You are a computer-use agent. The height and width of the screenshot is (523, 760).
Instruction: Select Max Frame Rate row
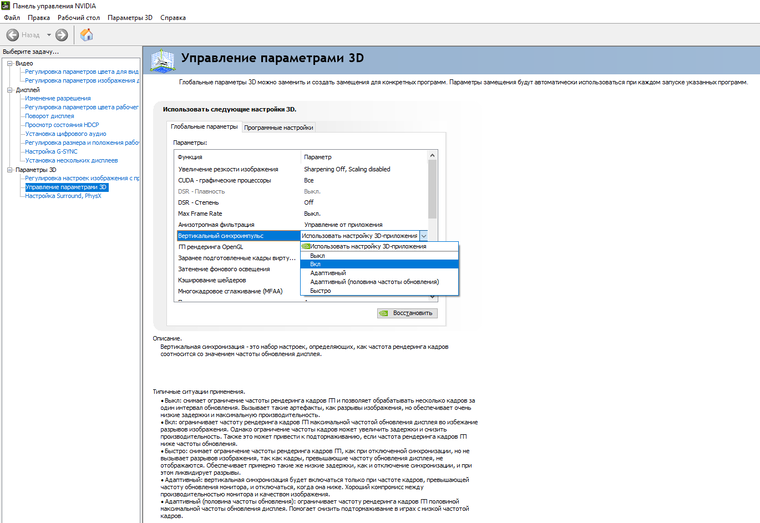pos(301,214)
